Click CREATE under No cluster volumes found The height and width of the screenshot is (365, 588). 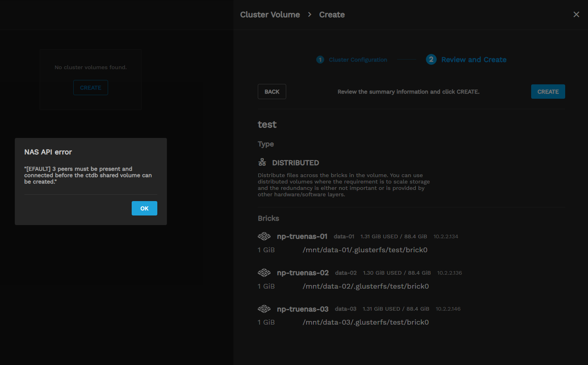(x=90, y=88)
